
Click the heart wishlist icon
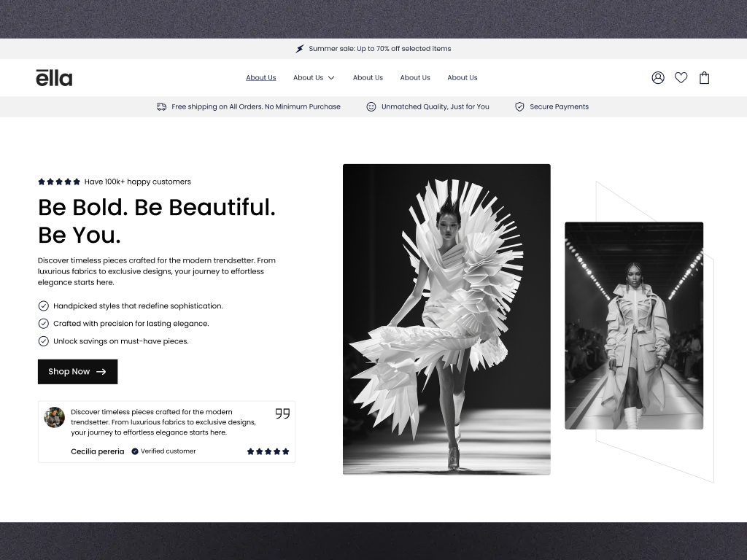click(681, 77)
